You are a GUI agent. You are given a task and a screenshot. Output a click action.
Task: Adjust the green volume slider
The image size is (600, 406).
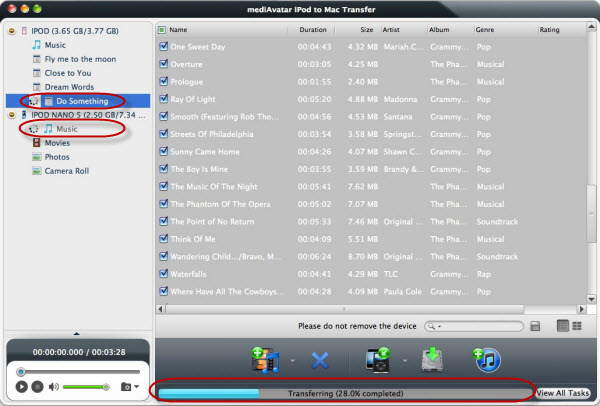tap(85, 387)
